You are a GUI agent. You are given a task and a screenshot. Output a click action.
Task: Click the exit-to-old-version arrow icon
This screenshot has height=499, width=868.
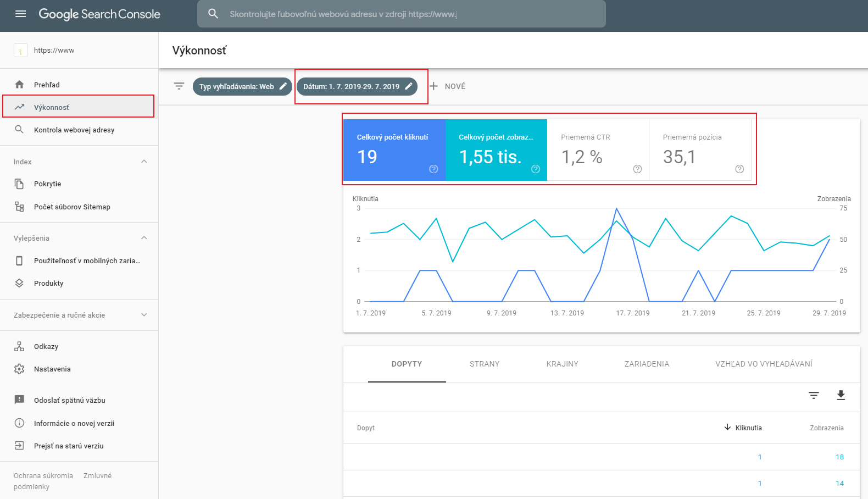point(19,446)
